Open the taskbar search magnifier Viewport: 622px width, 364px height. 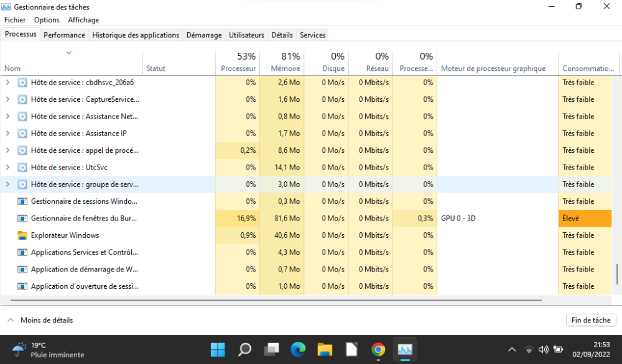245,349
